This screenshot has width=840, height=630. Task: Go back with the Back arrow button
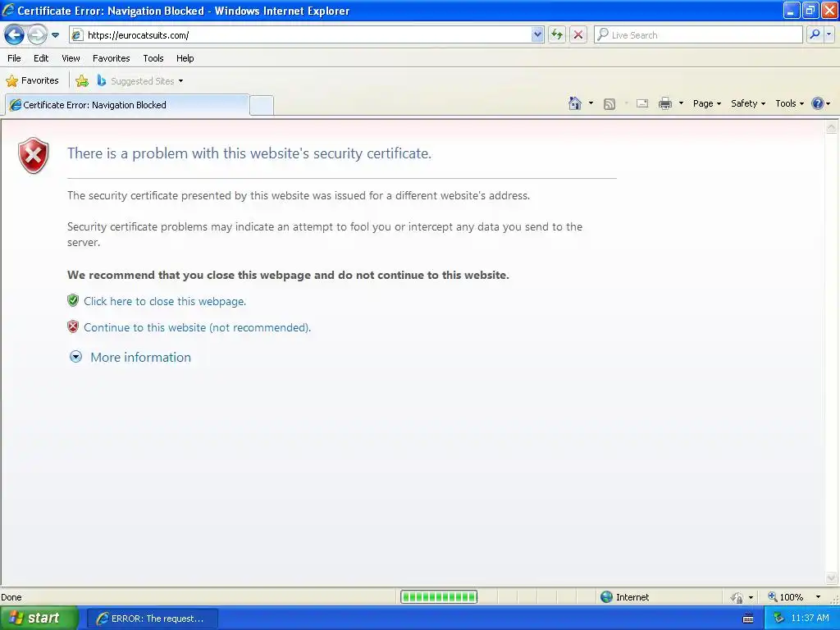click(14, 35)
